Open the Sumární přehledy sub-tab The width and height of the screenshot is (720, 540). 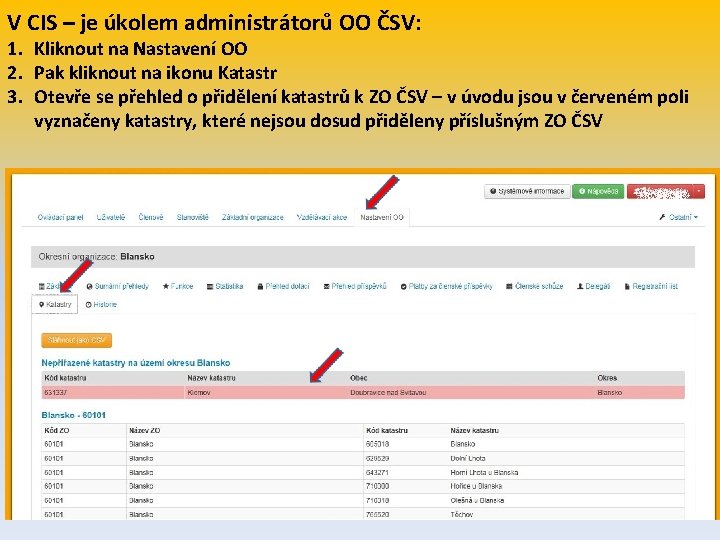118,286
